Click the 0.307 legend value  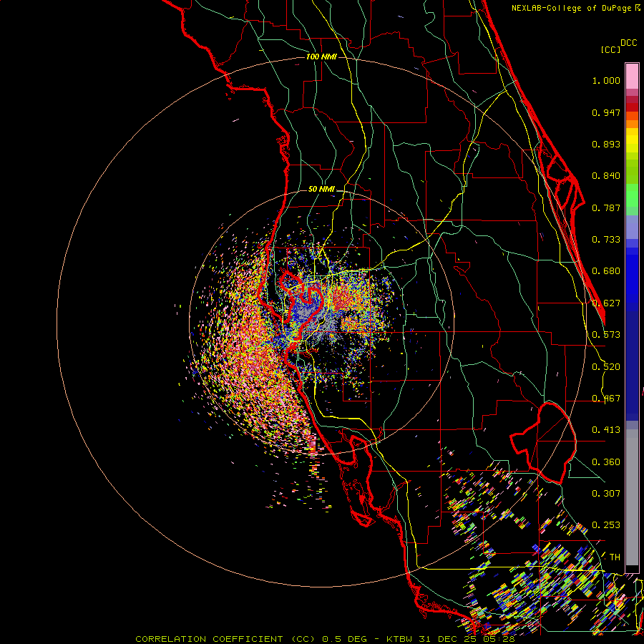[x=606, y=494]
